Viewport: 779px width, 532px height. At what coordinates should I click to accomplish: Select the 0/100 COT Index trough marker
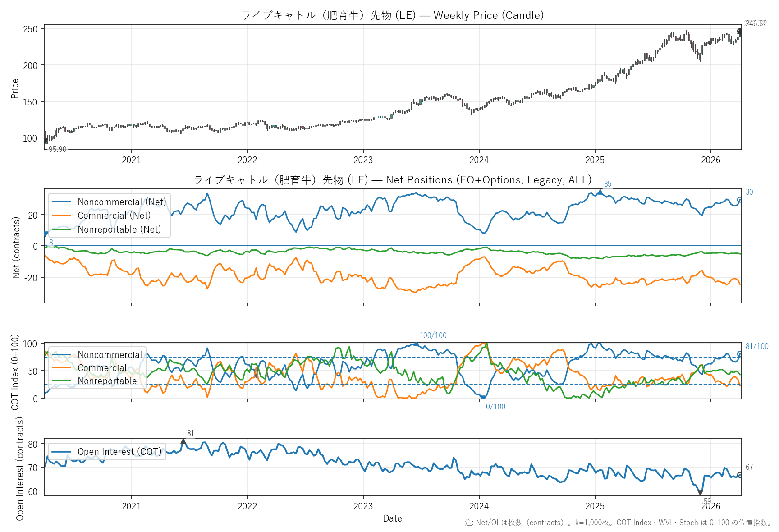tap(483, 398)
